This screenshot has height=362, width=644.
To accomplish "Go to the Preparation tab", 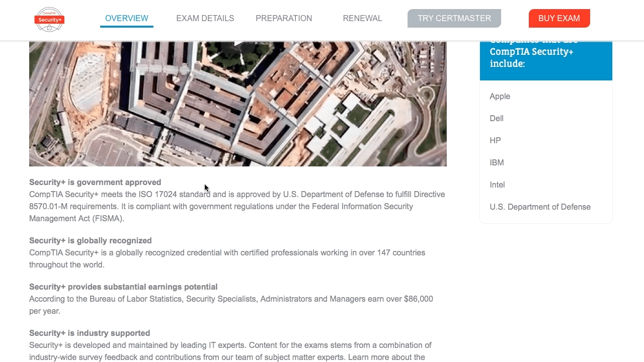I will (x=284, y=19).
